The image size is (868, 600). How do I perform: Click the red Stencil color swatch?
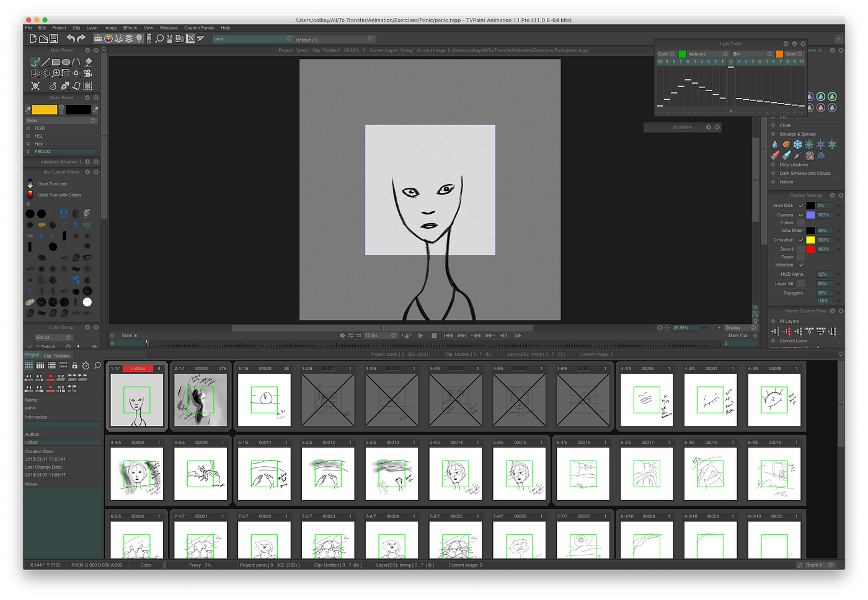810,249
